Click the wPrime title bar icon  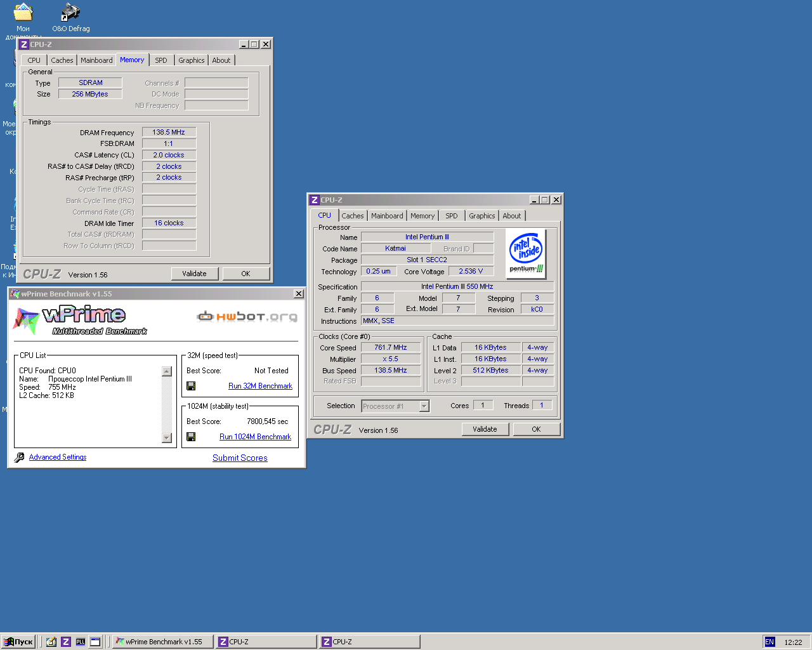point(15,294)
